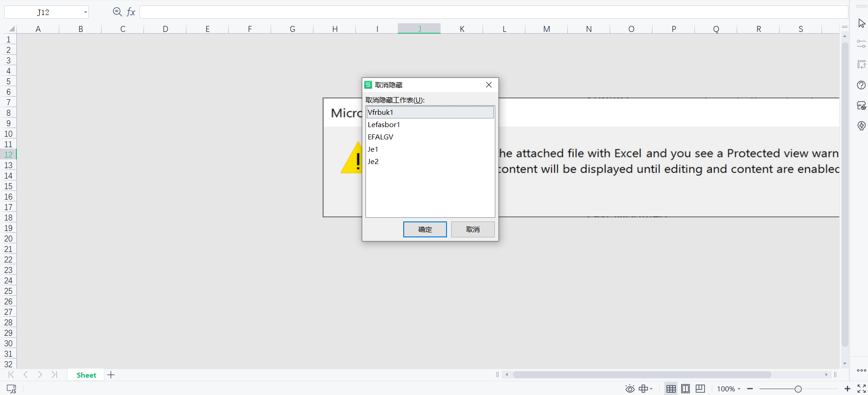
Task: Click the fullscreen icon in status bar
Action: 861,389
